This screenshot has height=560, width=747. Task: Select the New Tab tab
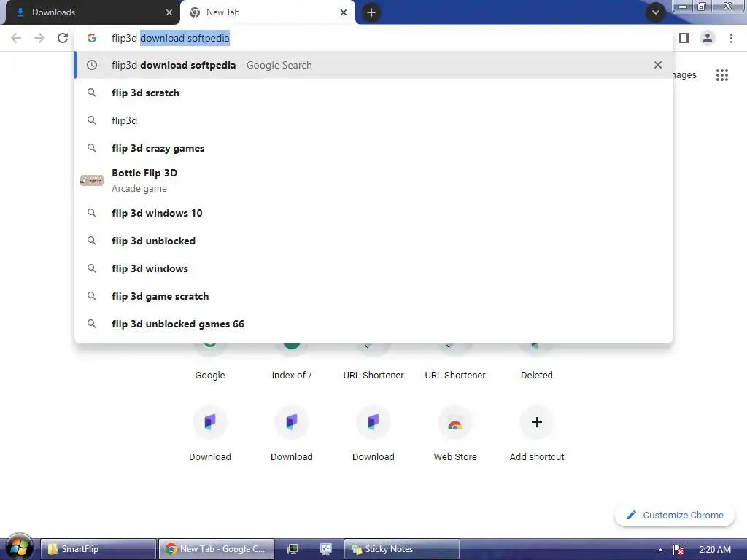(x=267, y=12)
